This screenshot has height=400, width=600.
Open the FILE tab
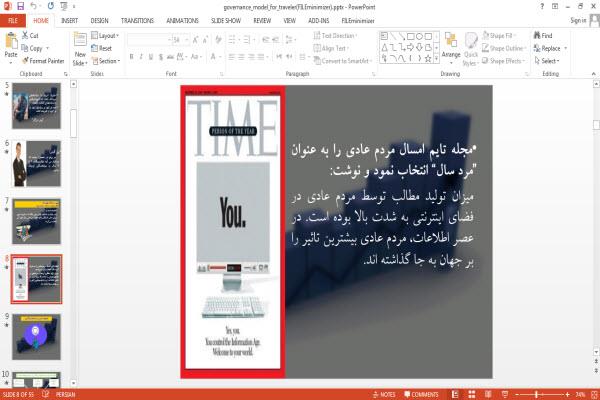click(x=13, y=21)
